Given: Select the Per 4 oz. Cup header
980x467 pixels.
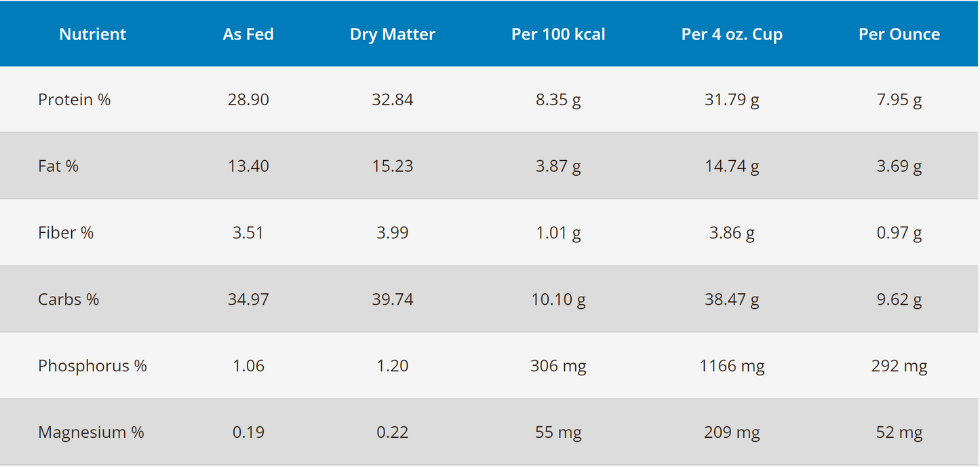Looking at the screenshot, I should [732, 35].
